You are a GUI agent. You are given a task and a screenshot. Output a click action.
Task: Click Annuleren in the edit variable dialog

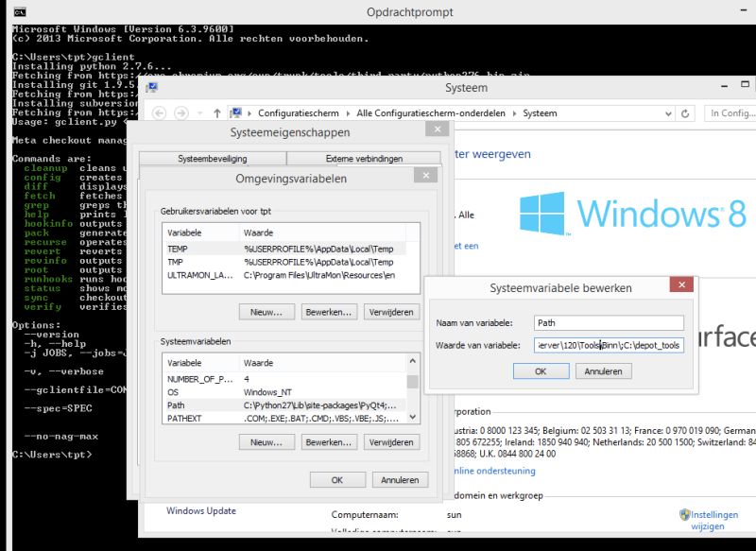pyautogui.click(x=603, y=370)
